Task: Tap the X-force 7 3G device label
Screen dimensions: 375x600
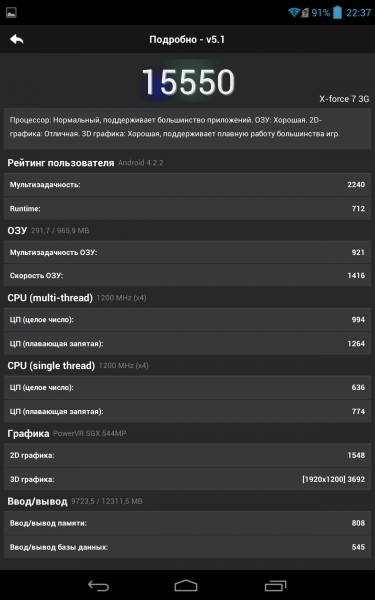Action: click(344, 99)
